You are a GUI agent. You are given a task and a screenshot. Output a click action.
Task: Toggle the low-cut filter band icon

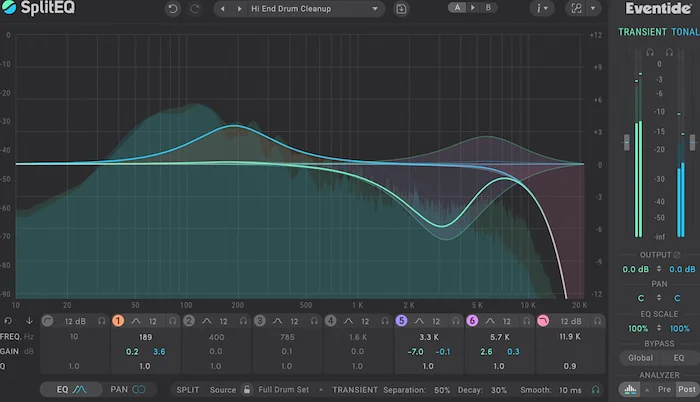pos(47,321)
